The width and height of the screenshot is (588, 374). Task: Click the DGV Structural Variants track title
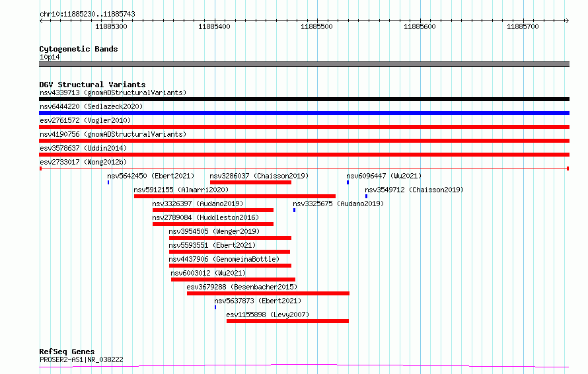(x=92, y=85)
